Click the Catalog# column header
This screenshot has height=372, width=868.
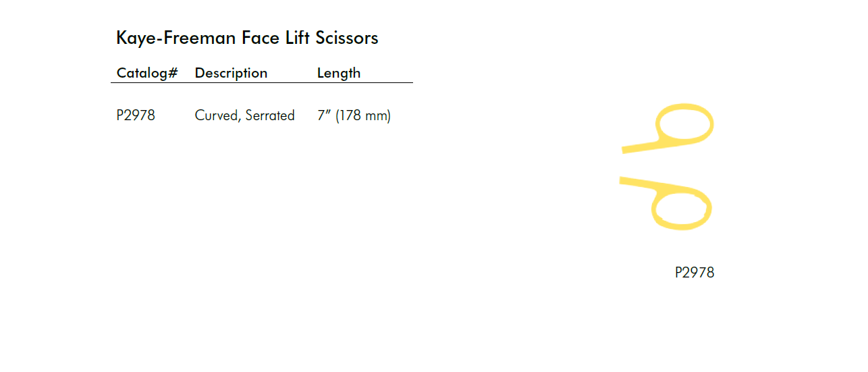coord(146,73)
